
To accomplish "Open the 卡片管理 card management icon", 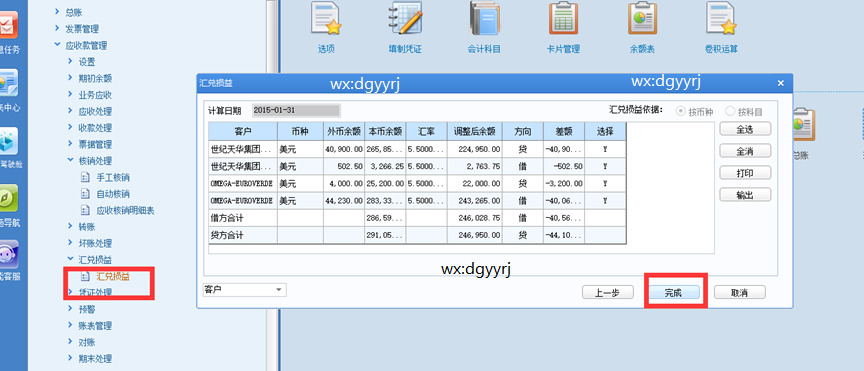I will point(563,19).
